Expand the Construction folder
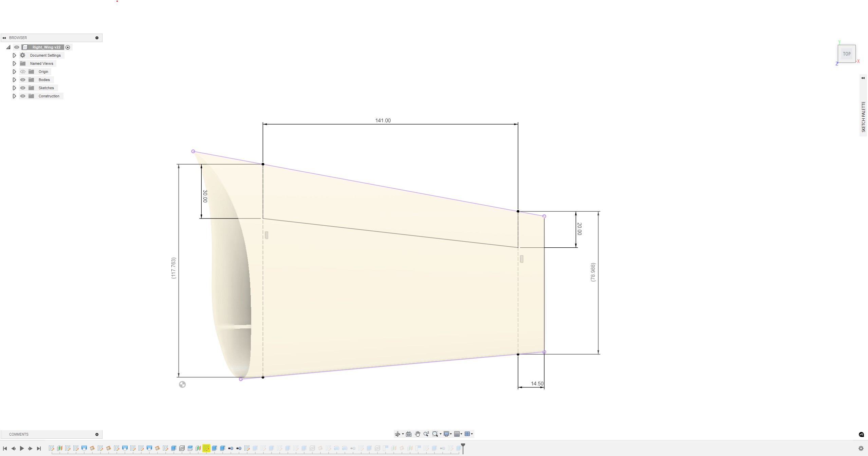 14,96
